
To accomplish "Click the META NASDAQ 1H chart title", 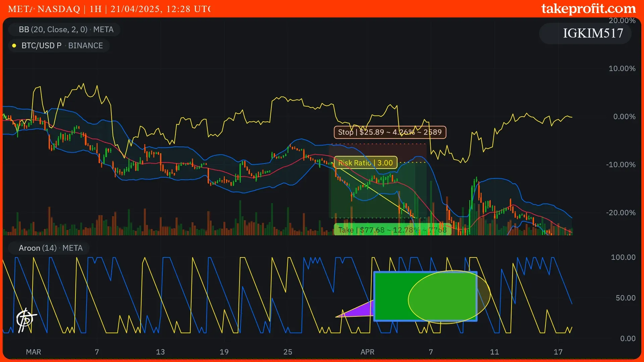I will [109, 9].
